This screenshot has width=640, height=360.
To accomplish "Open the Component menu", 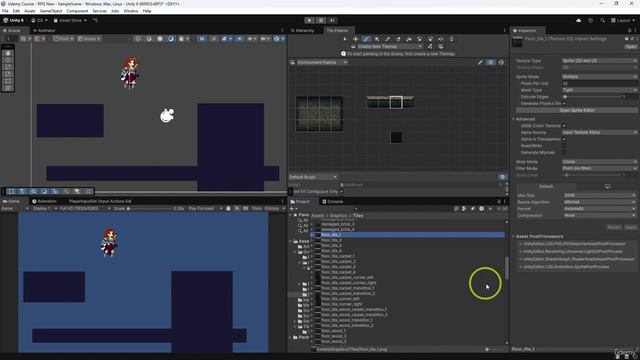I will click(77, 11).
